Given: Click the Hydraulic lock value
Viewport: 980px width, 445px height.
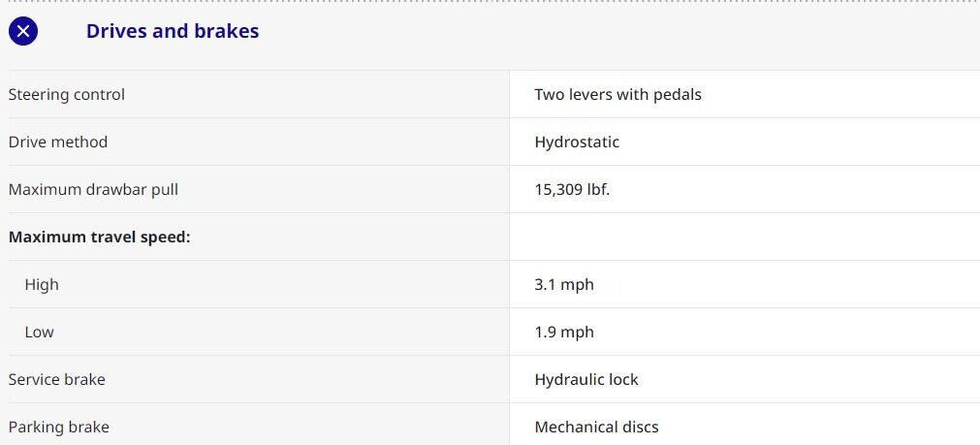Looking at the screenshot, I should [586, 380].
